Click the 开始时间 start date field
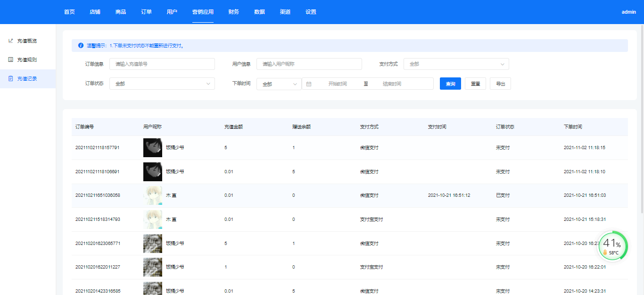The width and height of the screenshot is (644, 295). click(337, 84)
